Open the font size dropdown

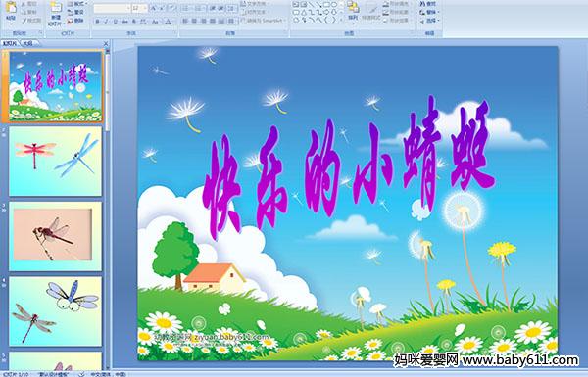point(145,8)
